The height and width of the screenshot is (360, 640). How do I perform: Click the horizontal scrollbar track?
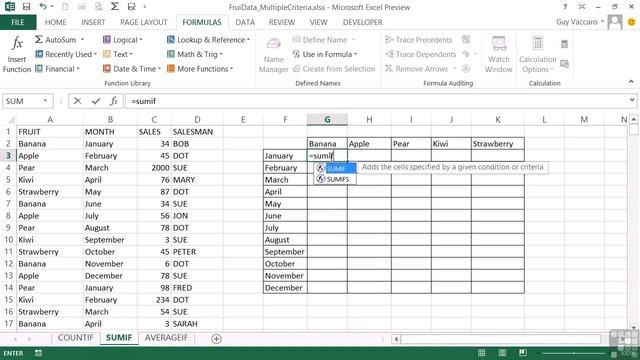pyautogui.click(x=501, y=339)
